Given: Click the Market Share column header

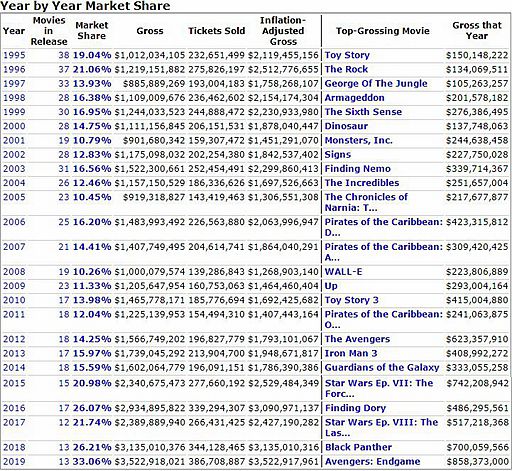Looking at the screenshot, I should (x=92, y=31).
